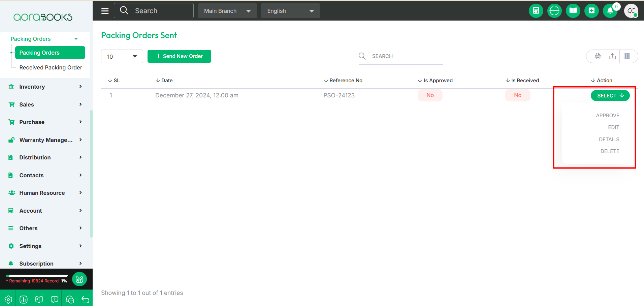Choose APPROVE from the action menu

pyautogui.click(x=607, y=116)
